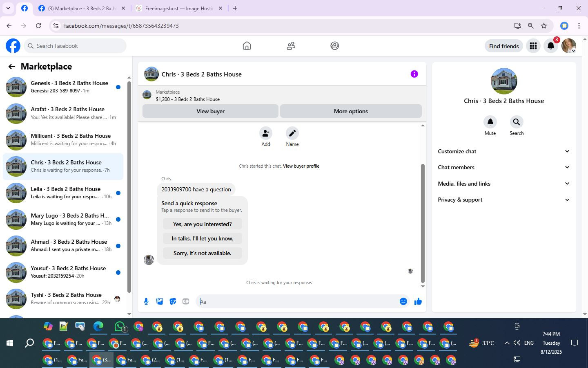Choose a GIF icon
The width and height of the screenshot is (588, 368).
[186, 301]
